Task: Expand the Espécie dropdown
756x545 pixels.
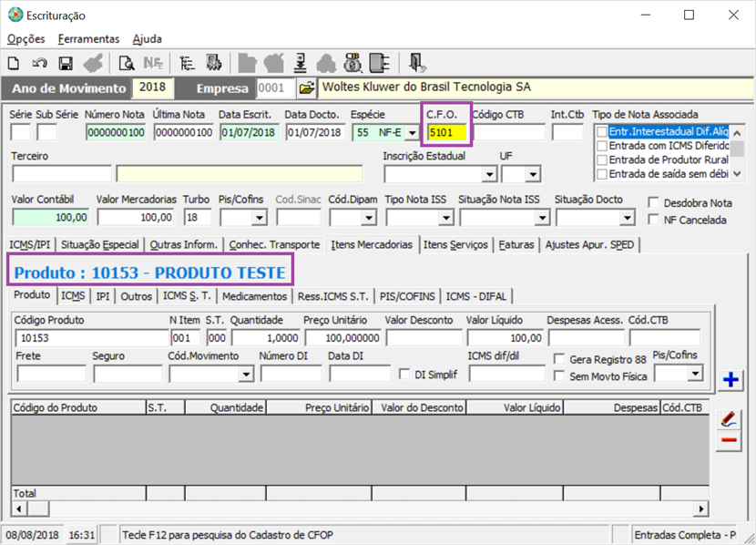Action: pyautogui.click(x=411, y=132)
